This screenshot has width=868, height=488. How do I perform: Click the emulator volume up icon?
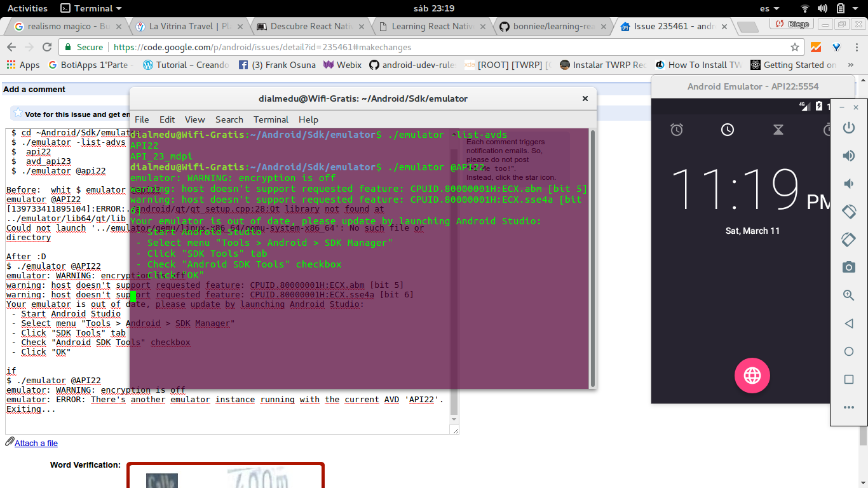tap(848, 156)
